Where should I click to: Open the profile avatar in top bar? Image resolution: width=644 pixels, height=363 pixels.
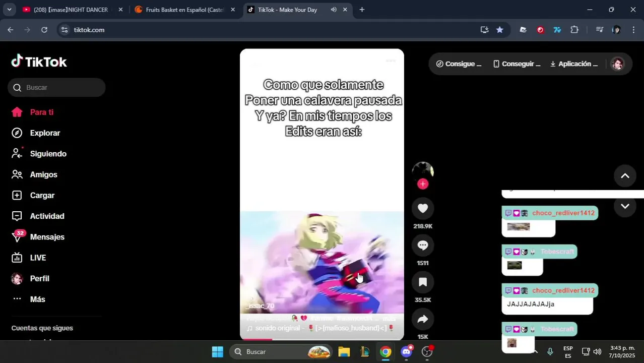click(x=617, y=64)
